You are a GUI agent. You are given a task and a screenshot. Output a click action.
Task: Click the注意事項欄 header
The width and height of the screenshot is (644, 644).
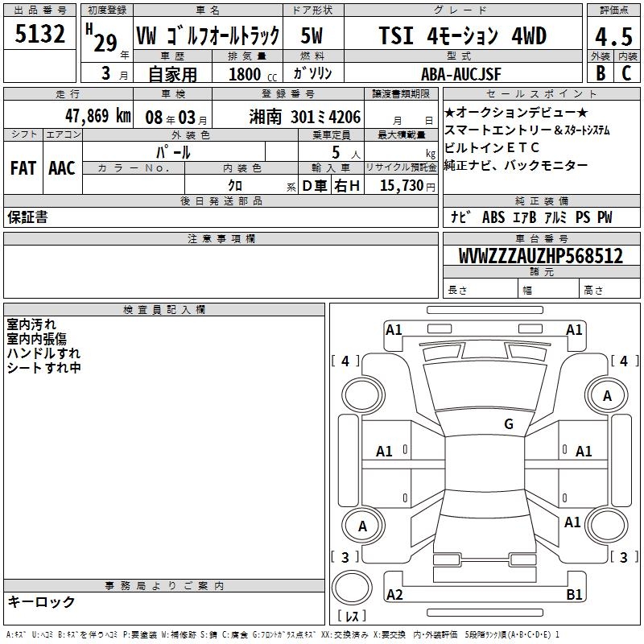(x=221, y=238)
